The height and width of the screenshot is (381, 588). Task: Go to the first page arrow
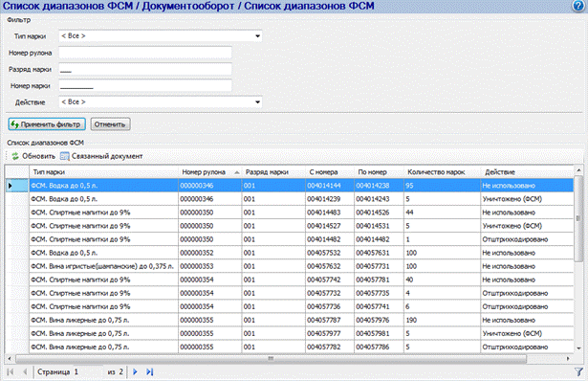pyautogui.click(x=11, y=372)
